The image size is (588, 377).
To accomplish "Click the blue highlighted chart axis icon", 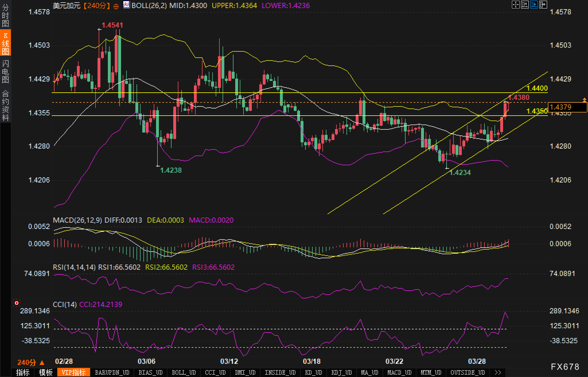I will click(534, 5).
